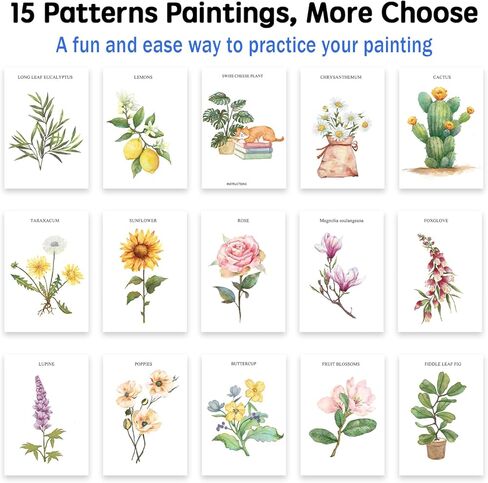
Task: Pick the Buttercup painting card
Action: tap(244, 415)
